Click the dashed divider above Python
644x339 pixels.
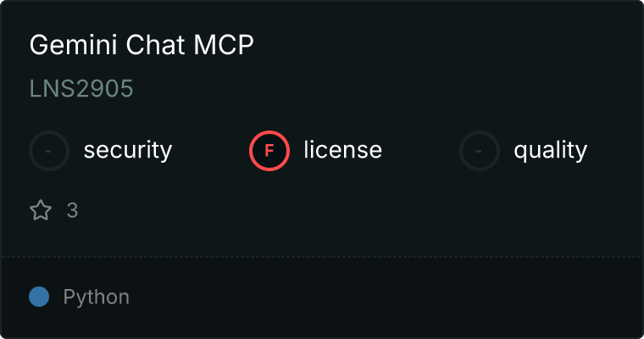coord(322,257)
